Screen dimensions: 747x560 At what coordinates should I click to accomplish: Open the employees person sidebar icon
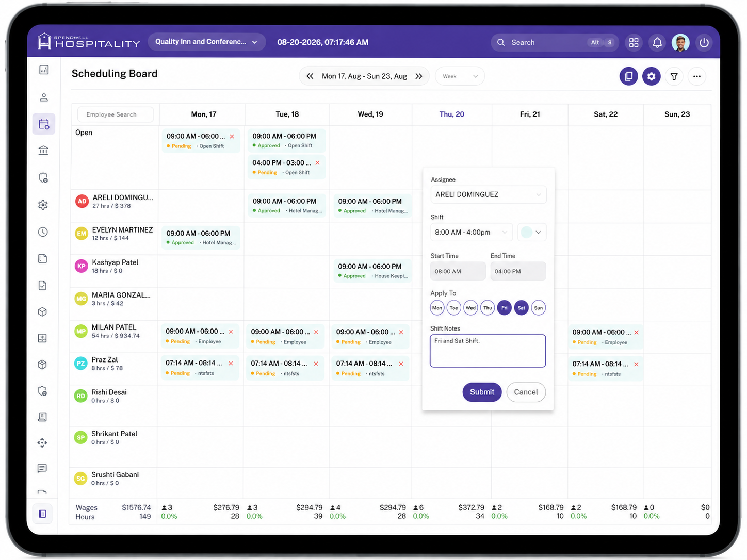pos(44,97)
